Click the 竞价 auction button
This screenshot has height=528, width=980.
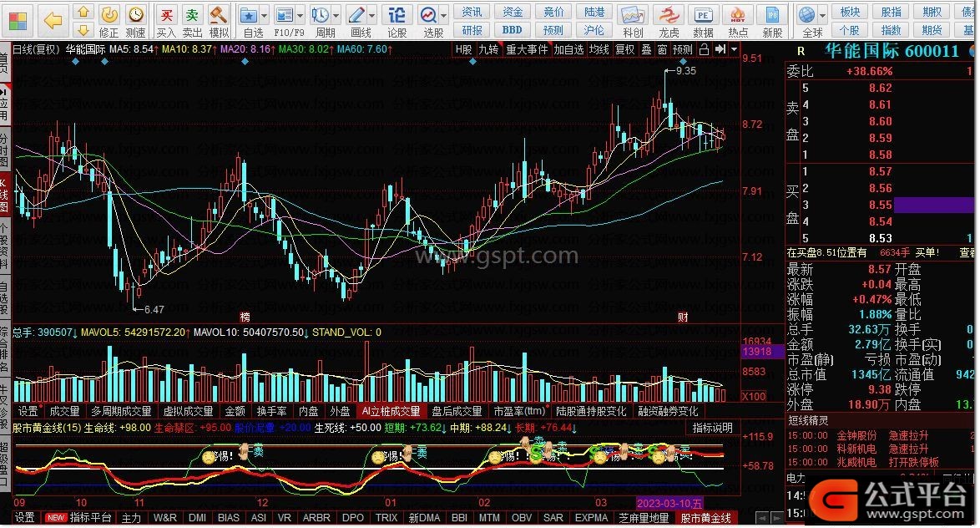553,12
